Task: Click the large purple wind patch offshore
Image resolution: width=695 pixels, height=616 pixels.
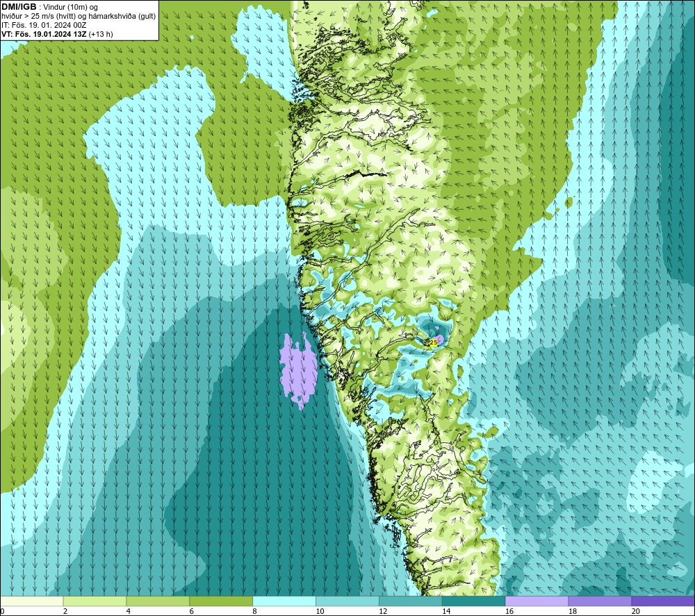Action: point(299,371)
